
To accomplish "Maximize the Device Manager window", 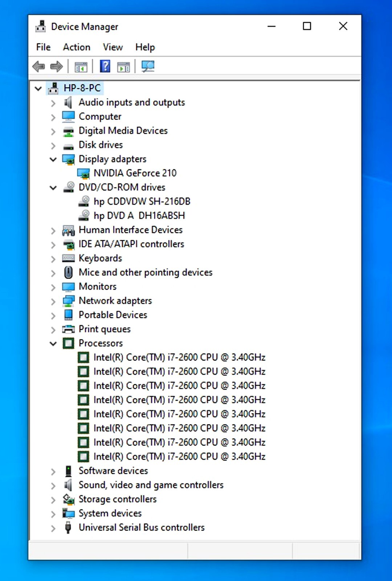I will 307,26.
